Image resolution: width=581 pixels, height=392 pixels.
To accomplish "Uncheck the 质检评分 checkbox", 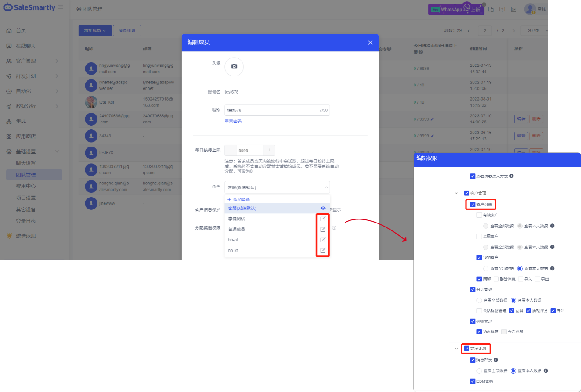I will [529, 310].
